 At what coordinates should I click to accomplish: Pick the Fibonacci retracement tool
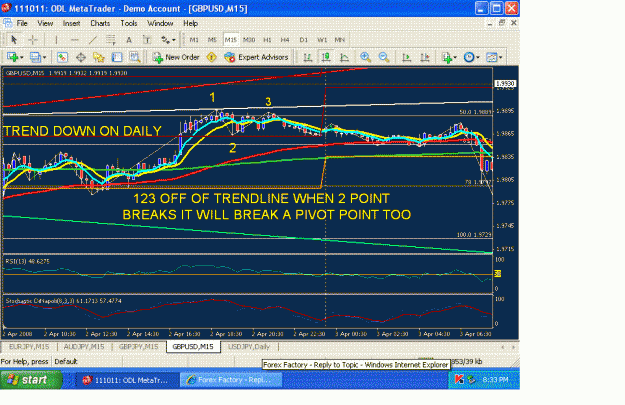(110, 40)
